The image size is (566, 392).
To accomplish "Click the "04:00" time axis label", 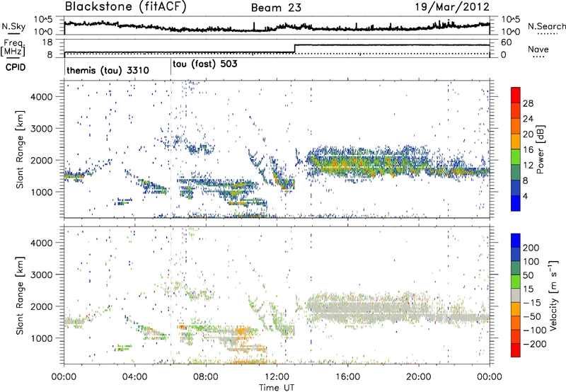I will pos(135,377).
